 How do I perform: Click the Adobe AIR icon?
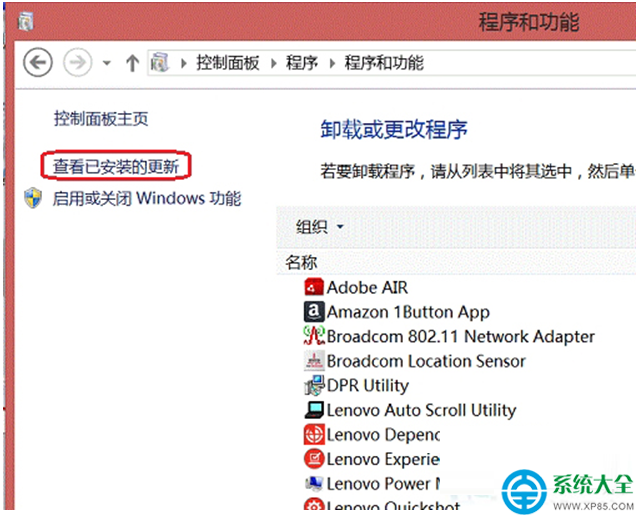click(314, 287)
